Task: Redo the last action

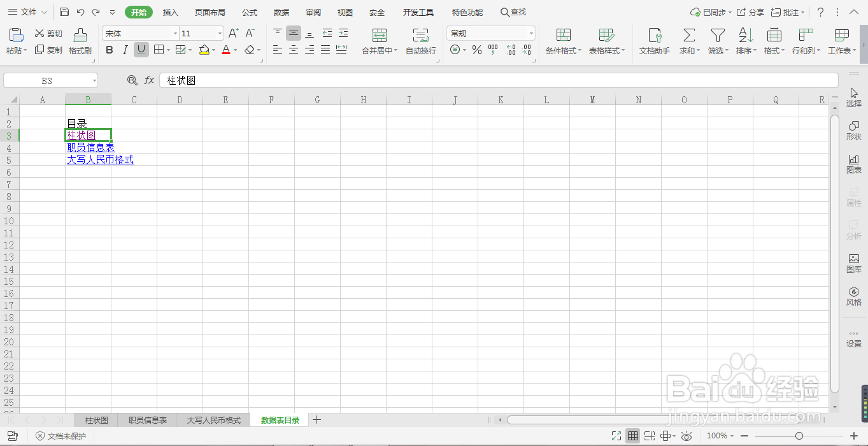Action: (x=96, y=12)
